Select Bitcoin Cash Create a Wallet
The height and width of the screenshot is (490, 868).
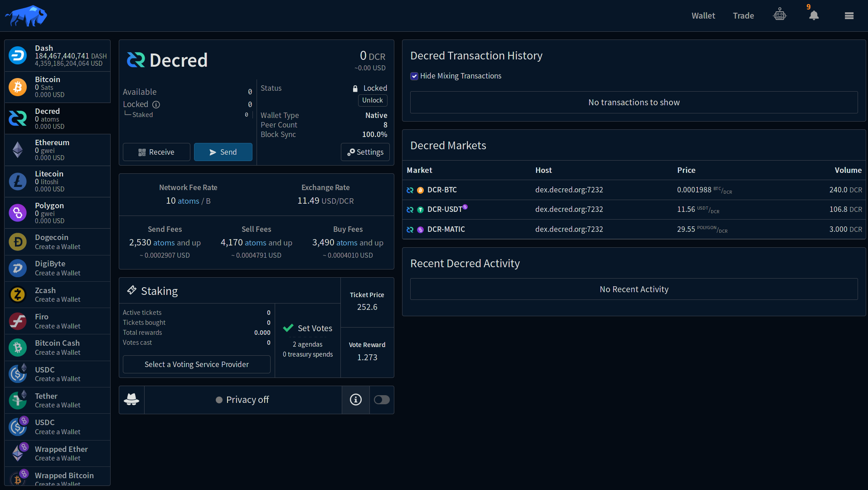58,353
